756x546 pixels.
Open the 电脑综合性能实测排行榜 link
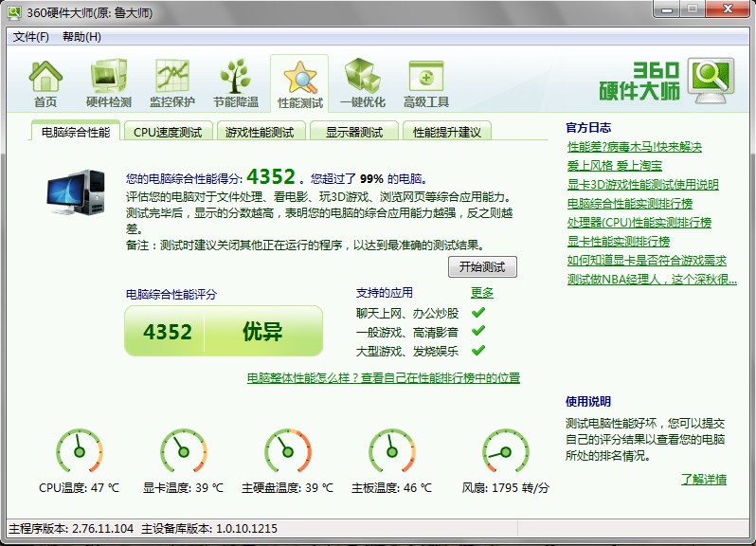[x=630, y=204]
